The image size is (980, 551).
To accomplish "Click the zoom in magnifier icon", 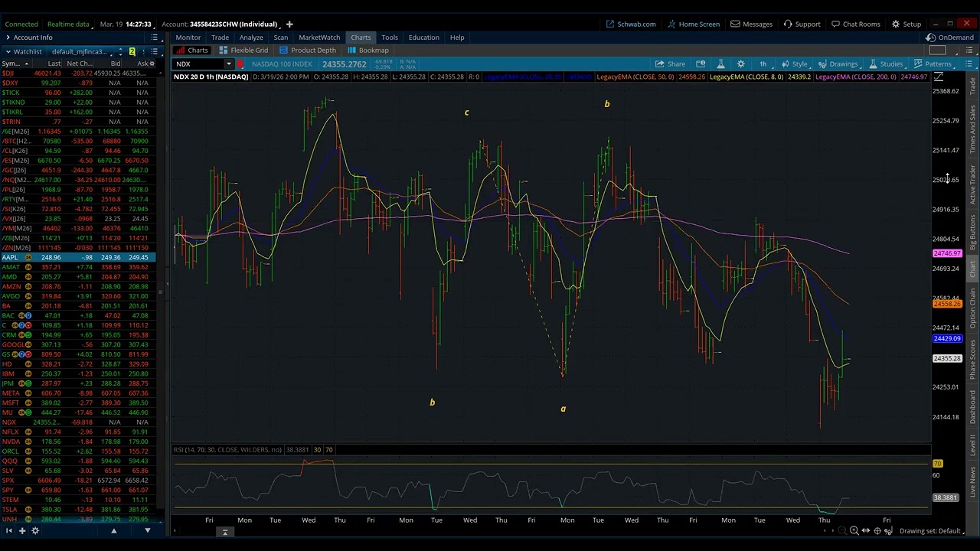I will coord(854,530).
